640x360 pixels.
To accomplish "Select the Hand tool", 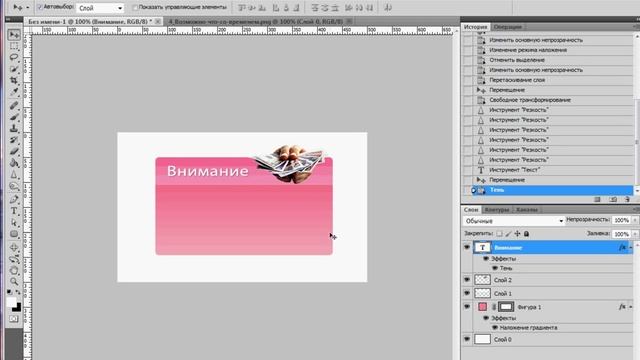I will (14, 270).
